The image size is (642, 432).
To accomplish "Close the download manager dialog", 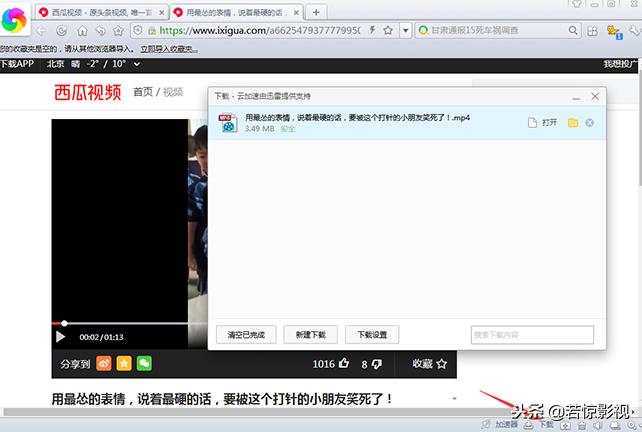I will (x=595, y=97).
